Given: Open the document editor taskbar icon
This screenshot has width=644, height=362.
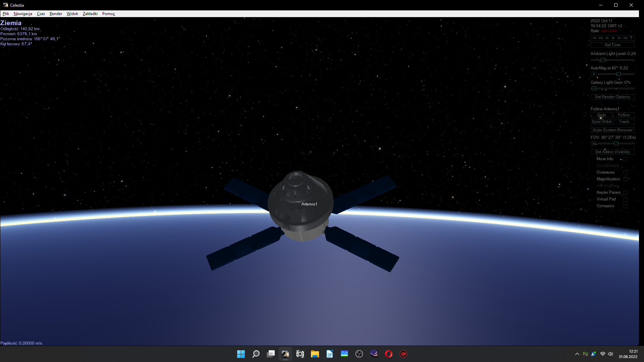Looking at the screenshot, I should 329,354.
